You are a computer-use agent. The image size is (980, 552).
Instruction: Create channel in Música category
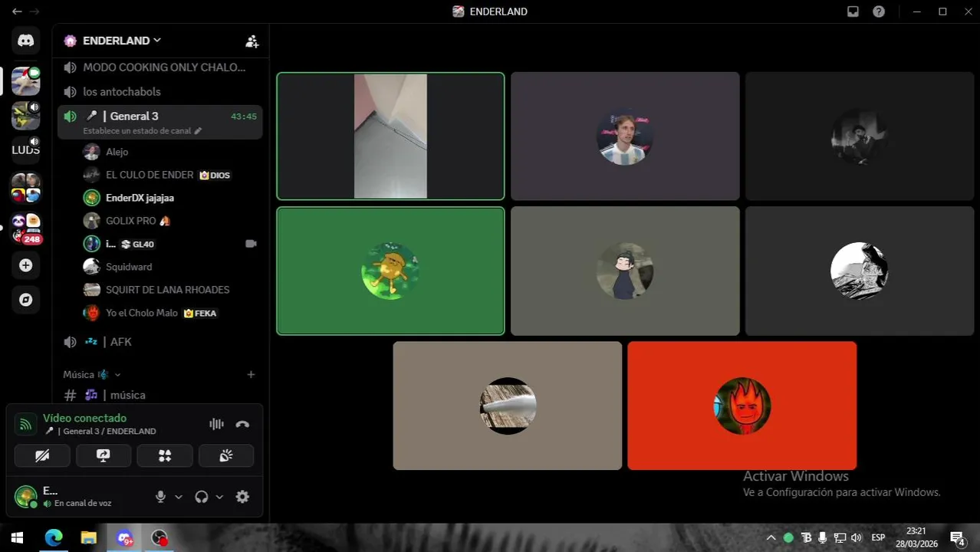click(x=251, y=374)
